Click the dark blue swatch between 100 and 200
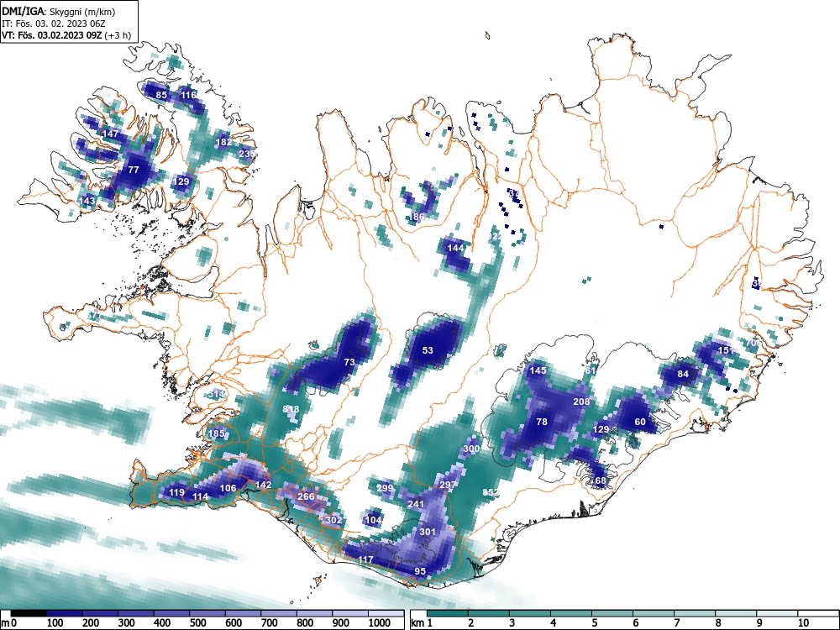This screenshot has height=630, width=840. click(65, 613)
